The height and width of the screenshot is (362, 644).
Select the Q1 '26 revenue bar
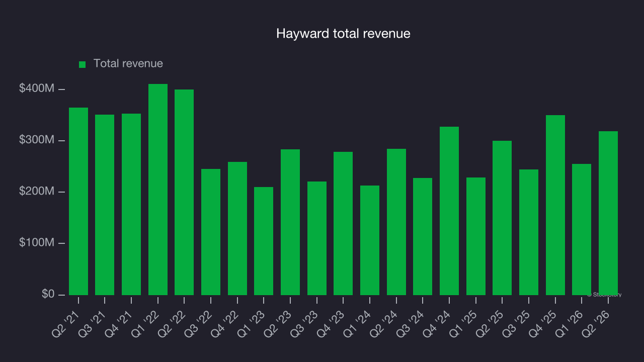tap(582, 229)
